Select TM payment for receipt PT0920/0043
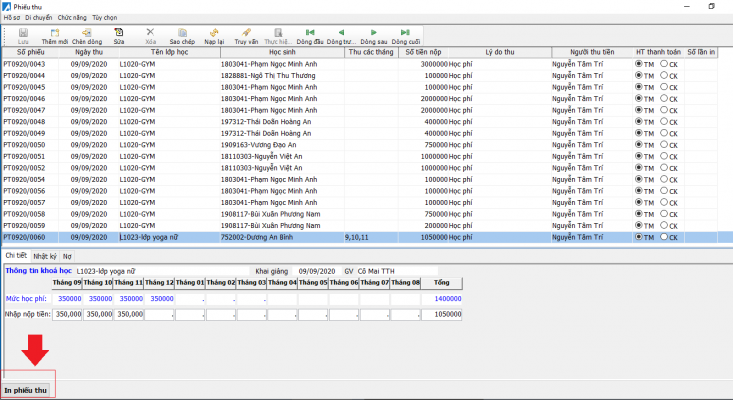 [x=639, y=64]
